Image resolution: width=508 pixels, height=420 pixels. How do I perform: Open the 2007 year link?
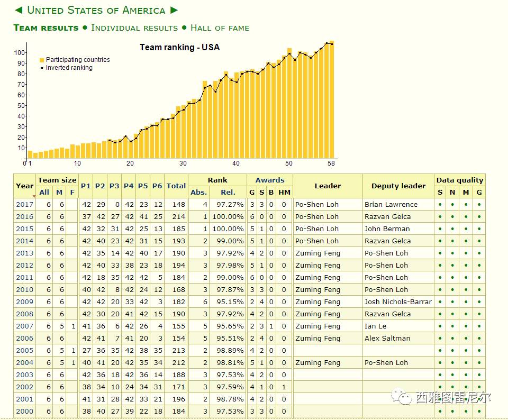pyautogui.click(x=25, y=326)
